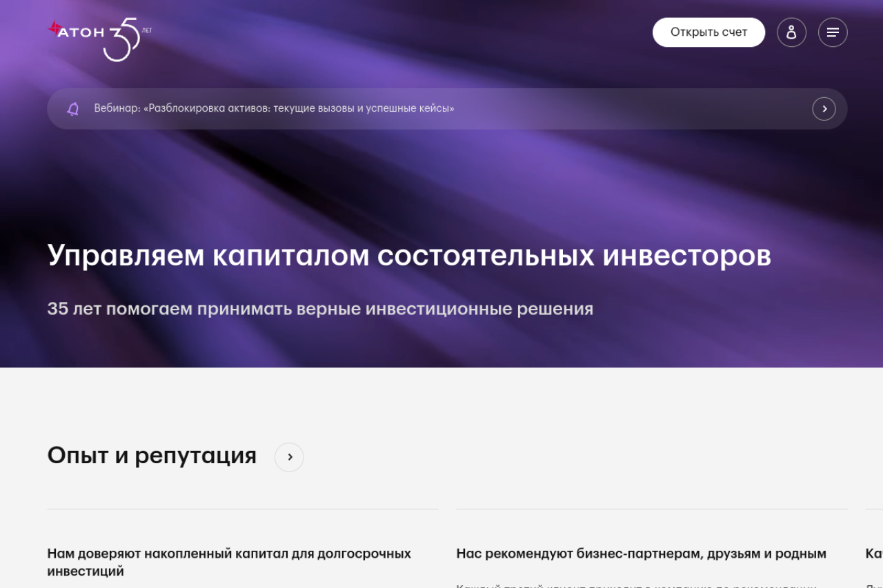This screenshot has height=588, width=883.
Task: Open the hamburger menu in header
Action: [833, 32]
